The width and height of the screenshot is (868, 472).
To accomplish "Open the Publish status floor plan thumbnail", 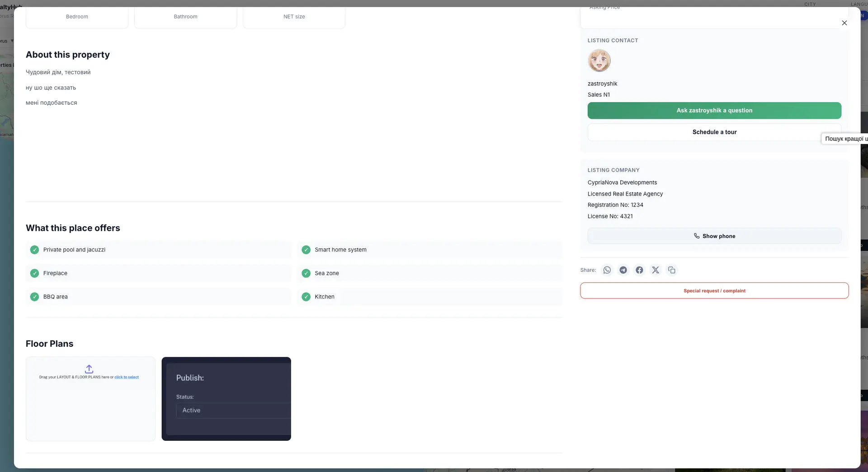I will coord(226,399).
